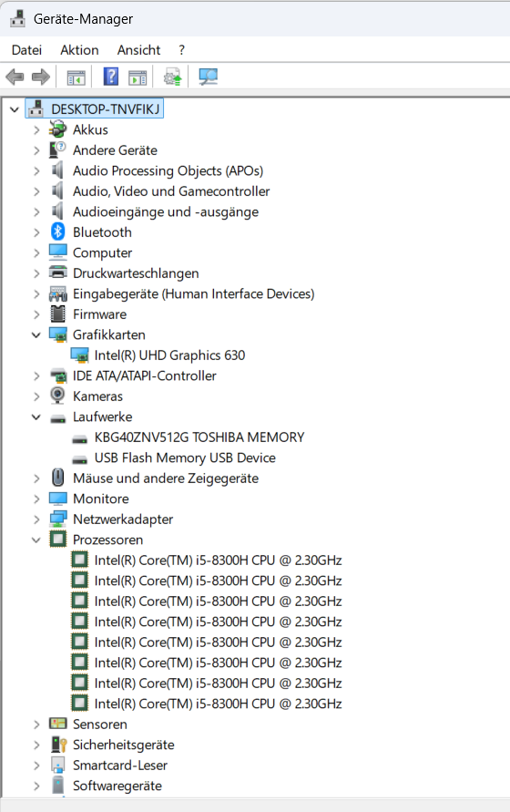Open the Ansicht menu
The image size is (510, 812).
(138, 50)
